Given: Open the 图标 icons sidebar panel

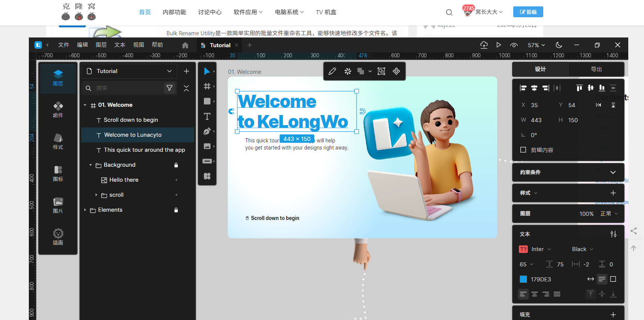Looking at the screenshot, I should (58, 173).
